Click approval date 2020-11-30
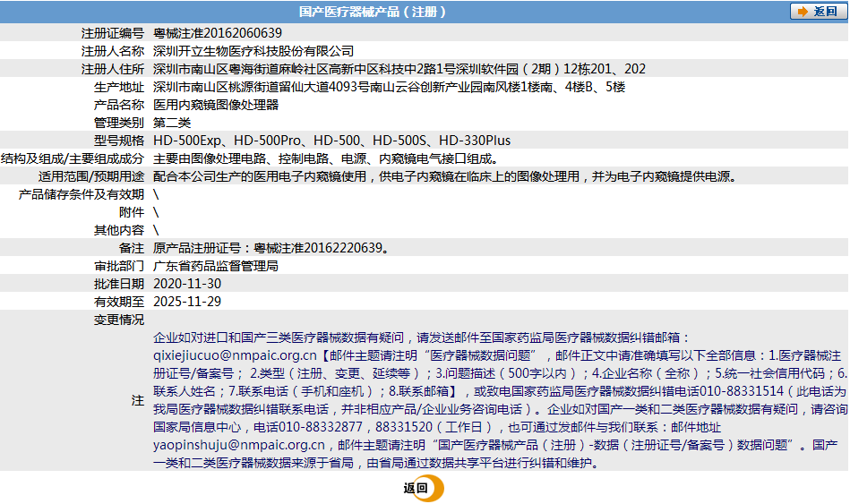 pos(187,284)
